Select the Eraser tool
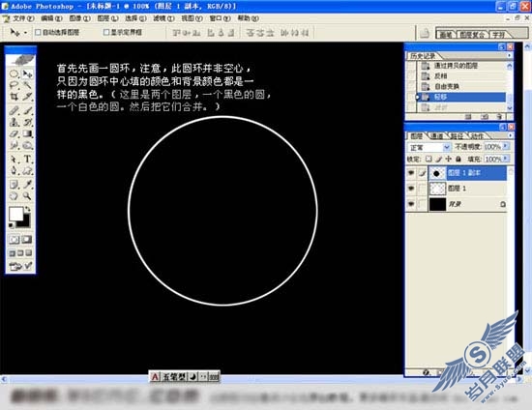532x410 pixels. point(14,134)
